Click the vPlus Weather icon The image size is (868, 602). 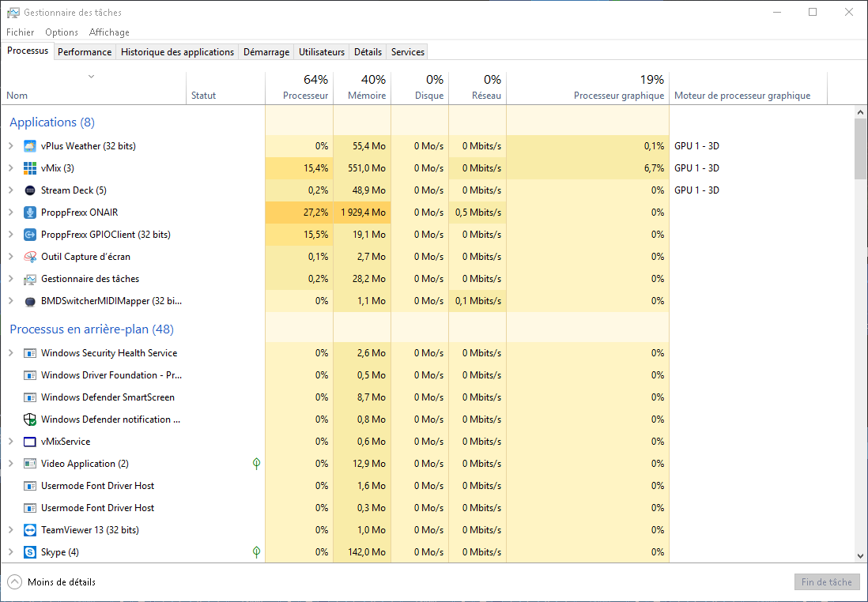[x=30, y=146]
